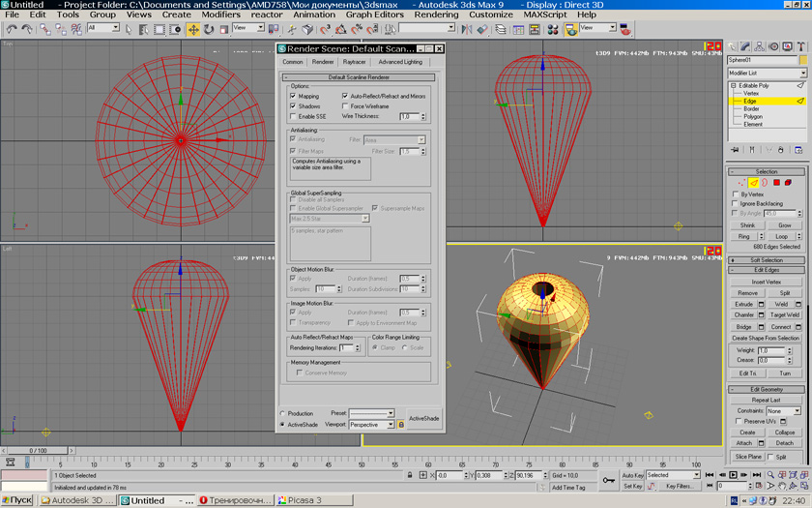The image size is (812, 508).
Task: Switch to the Hierarchy command panel tab
Action: tap(761, 46)
